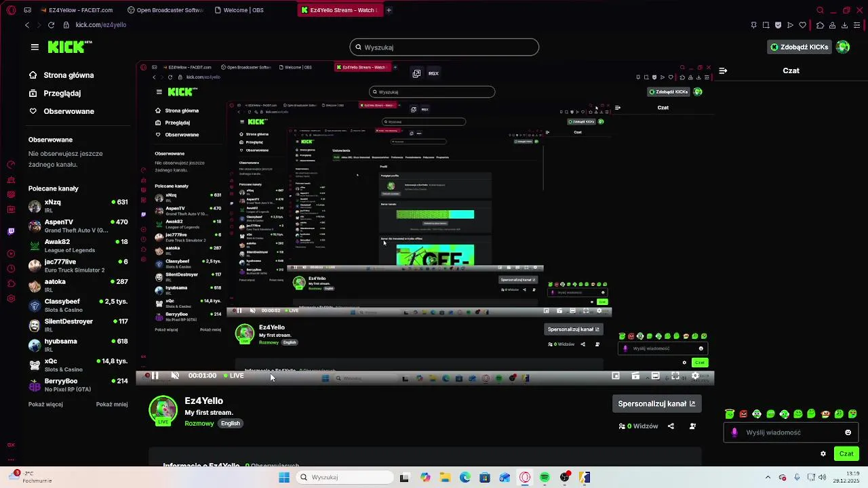This screenshot has width=868, height=488.
Task: Reload the page in browser
Action: tap(51, 25)
